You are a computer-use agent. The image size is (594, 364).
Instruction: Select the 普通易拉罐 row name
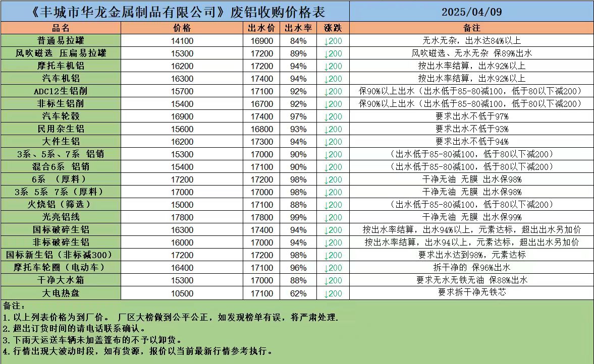point(61,40)
